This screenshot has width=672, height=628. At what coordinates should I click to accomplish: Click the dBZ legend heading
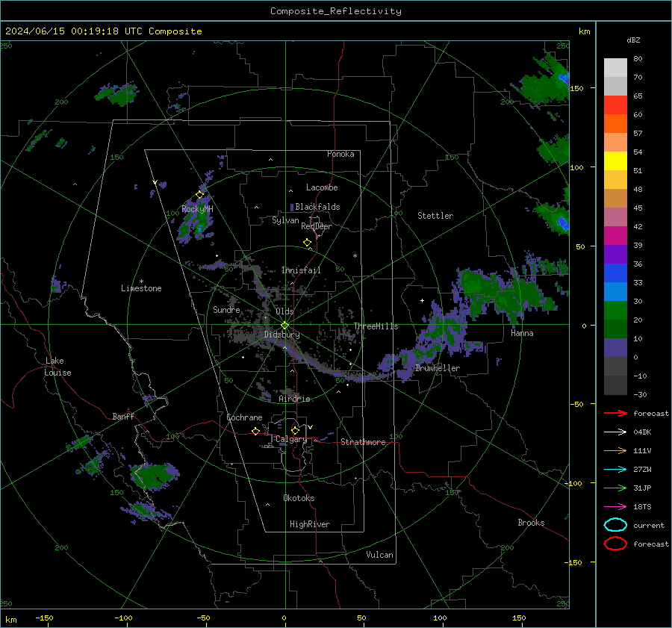[x=633, y=40]
